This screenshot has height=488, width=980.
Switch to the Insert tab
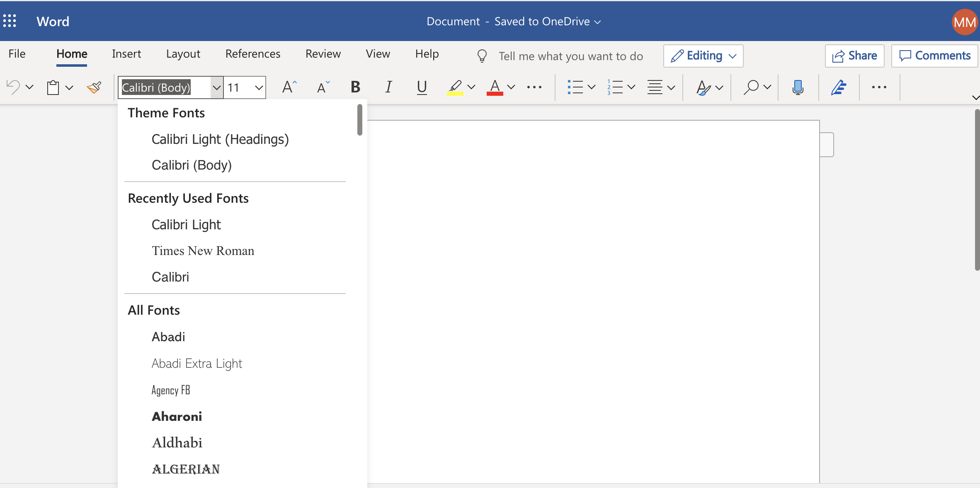tap(126, 54)
